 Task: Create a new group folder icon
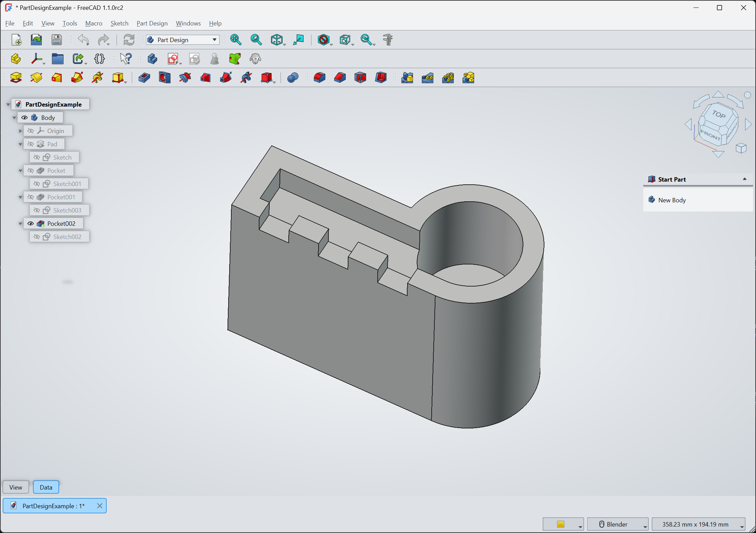tap(57, 59)
